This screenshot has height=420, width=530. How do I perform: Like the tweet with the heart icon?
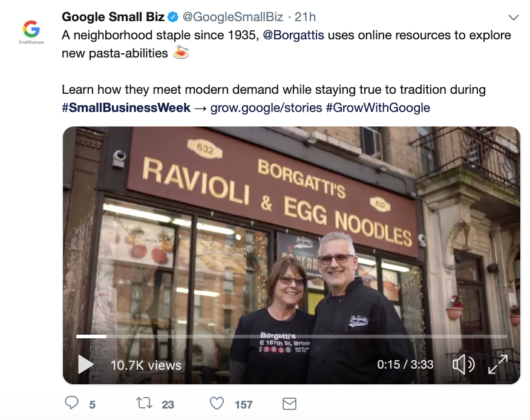(217, 404)
